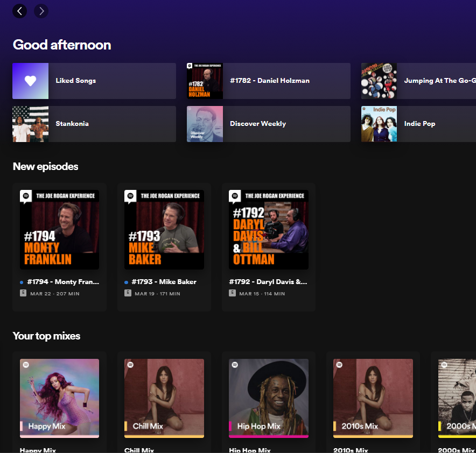The height and width of the screenshot is (453, 476).
Task: Open the 2010s Mix cover
Action: 373,399
